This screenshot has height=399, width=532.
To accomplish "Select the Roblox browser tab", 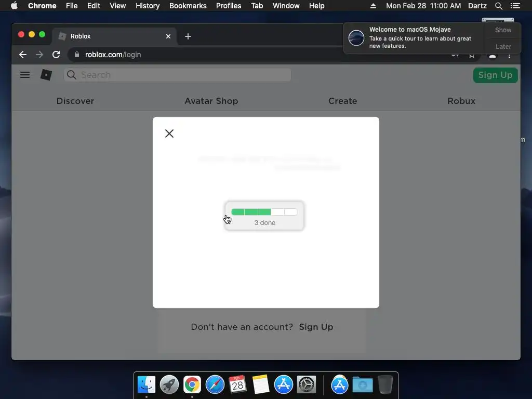I will (x=114, y=36).
